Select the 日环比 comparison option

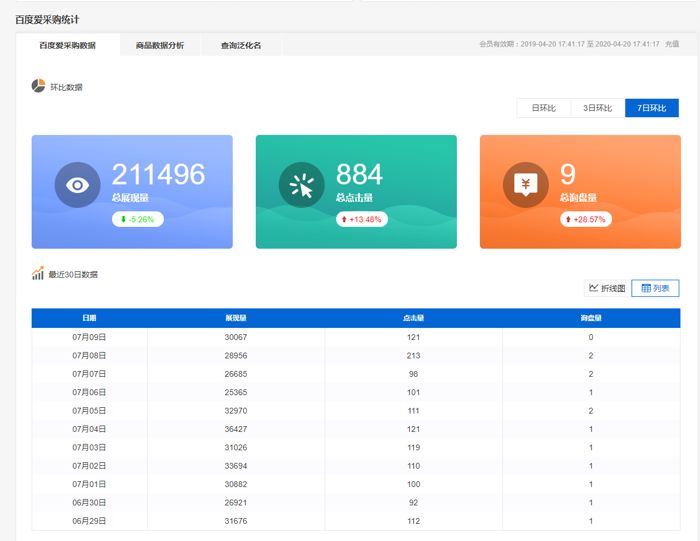(543, 108)
